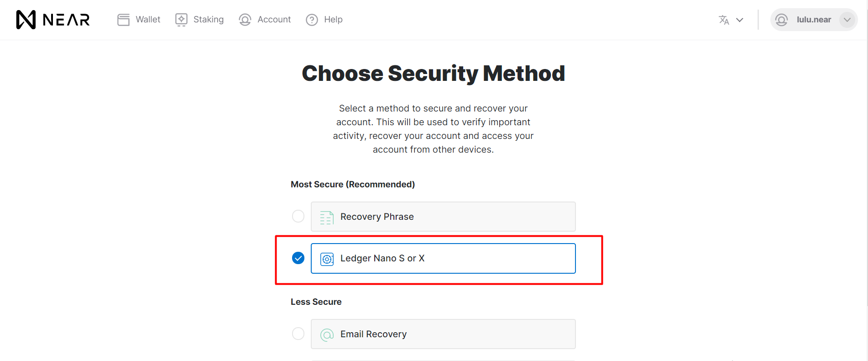
Task: Open the lulu.near account dropdown
Action: tap(814, 20)
